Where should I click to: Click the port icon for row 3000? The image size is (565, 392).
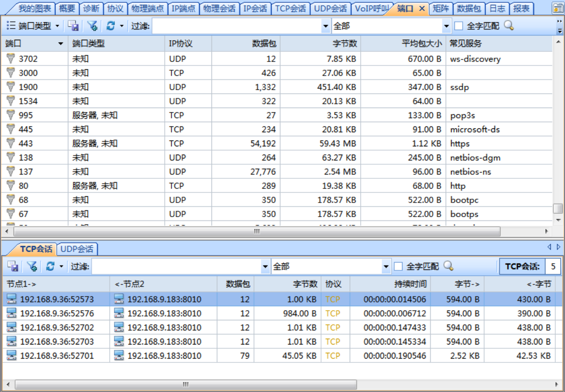pyautogui.click(x=11, y=73)
